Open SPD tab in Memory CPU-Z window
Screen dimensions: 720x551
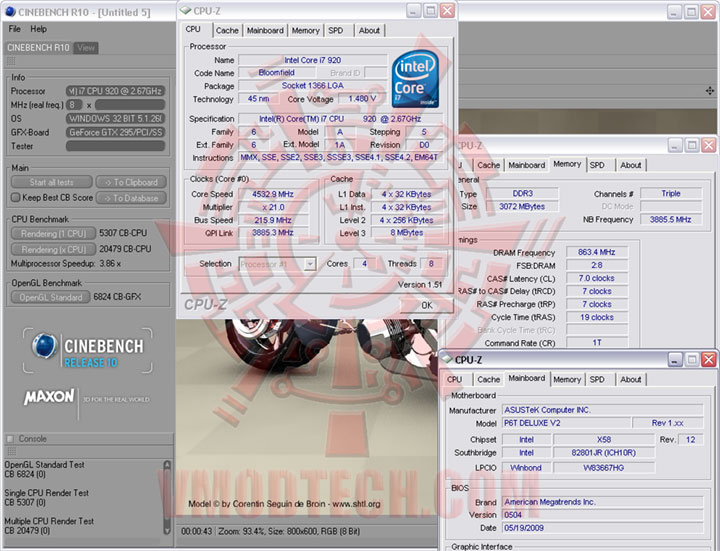[x=597, y=165]
